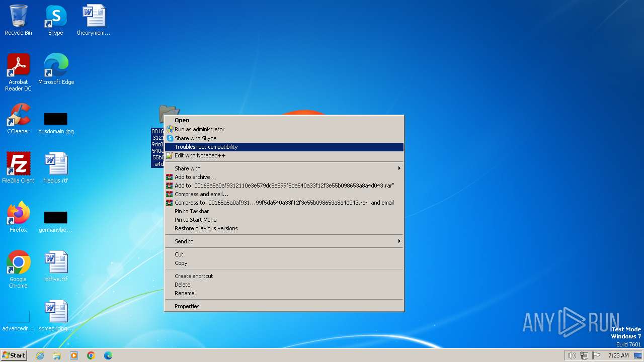This screenshot has height=362, width=644.
Task: Open the FileZilla Client shortcut
Action: click(18, 168)
